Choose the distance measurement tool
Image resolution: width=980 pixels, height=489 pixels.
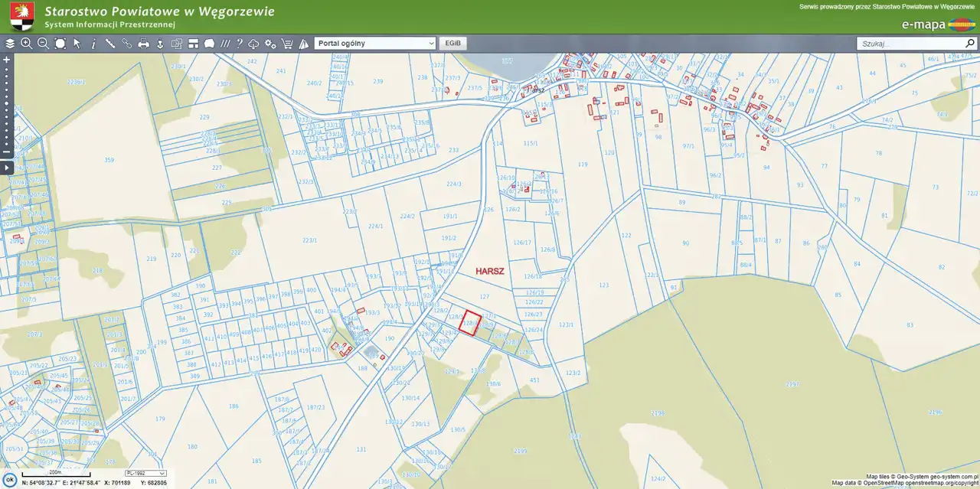click(x=110, y=44)
